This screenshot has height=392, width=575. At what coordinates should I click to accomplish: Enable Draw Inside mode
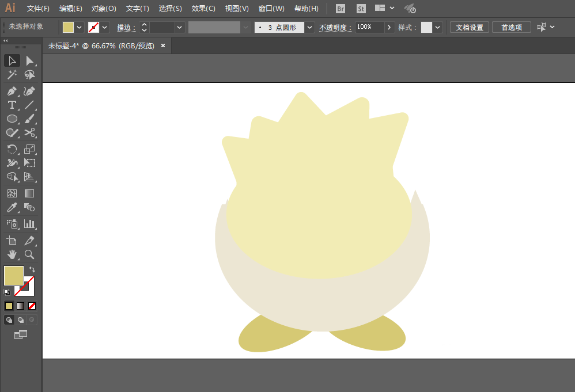point(32,320)
